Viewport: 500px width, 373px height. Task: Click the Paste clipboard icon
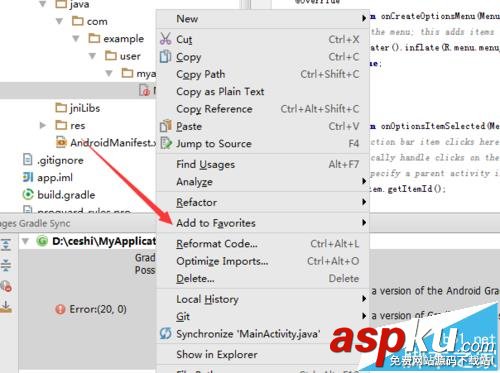[x=165, y=126]
